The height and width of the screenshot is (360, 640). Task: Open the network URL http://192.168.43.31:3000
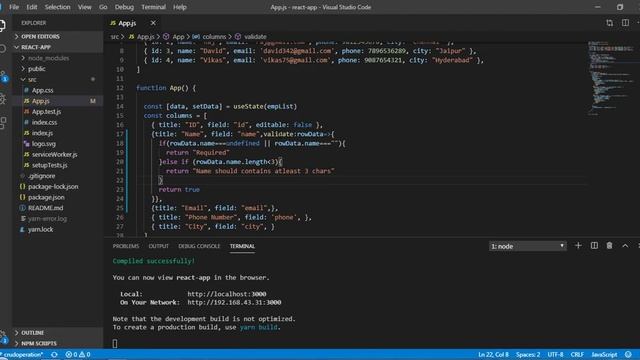click(x=234, y=302)
